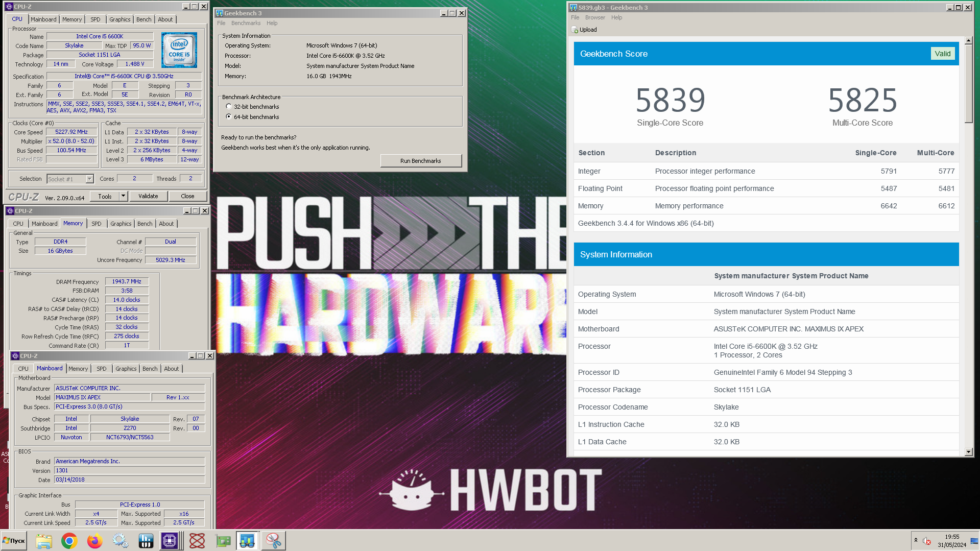Open the HWiNFO bars icon in taskbar
The height and width of the screenshot is (551, 980).
tap(146, 540)
